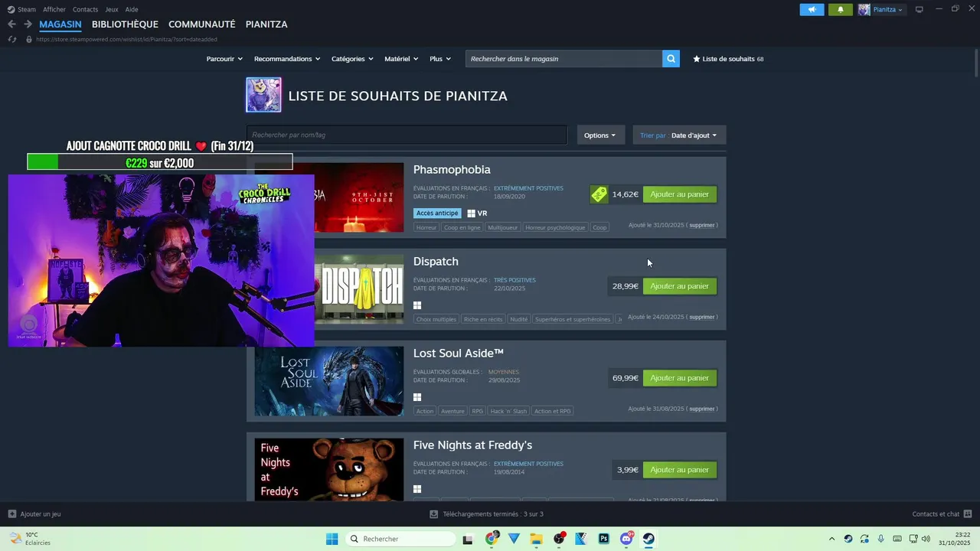This screenshot has width=980, height=551.
Task: Open the BIBLIOTHÈQUE tab
Action: tap(125, 24)
